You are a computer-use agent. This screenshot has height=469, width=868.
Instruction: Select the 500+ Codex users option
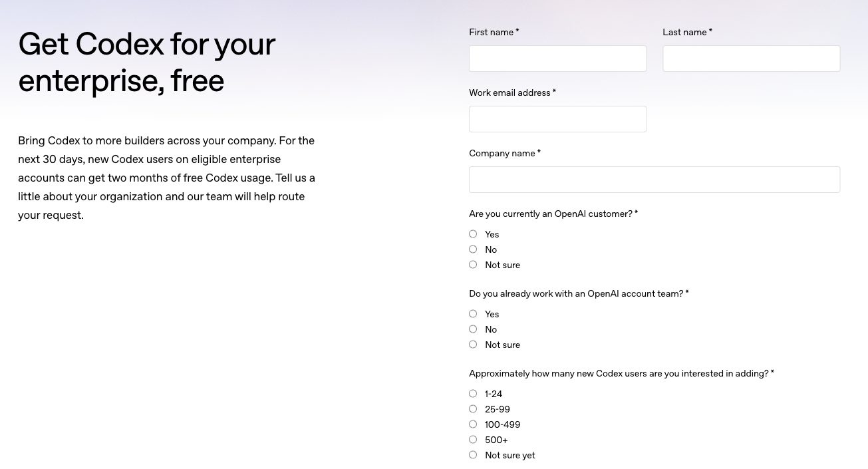click(x=473, y=440)
